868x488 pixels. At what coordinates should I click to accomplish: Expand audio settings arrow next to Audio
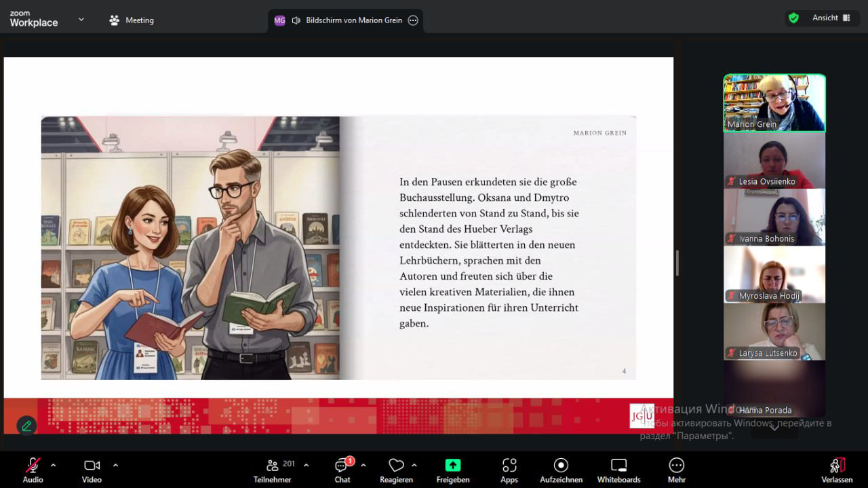54,466
